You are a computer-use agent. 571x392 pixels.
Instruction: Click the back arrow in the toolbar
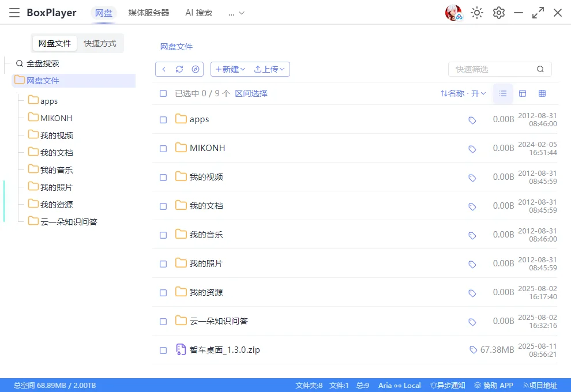[164, 69]
